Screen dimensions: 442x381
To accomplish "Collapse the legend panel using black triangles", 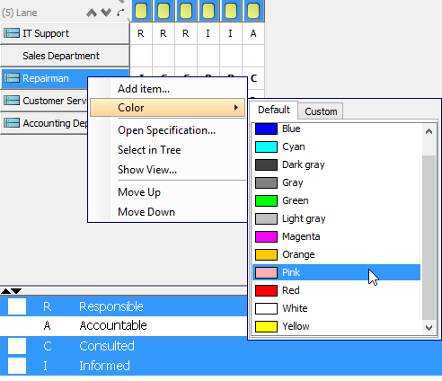I will [x=11, y=291].
